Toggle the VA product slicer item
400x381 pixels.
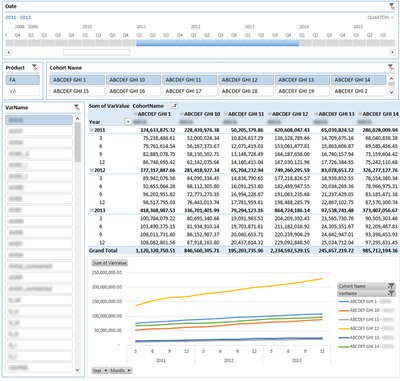pos(22,91)
